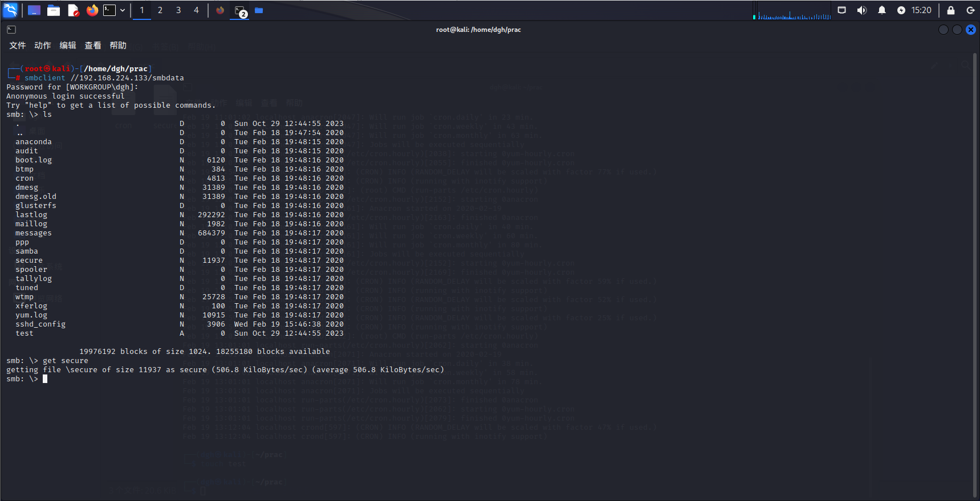Click the 'lastlog' file entry

31,215
